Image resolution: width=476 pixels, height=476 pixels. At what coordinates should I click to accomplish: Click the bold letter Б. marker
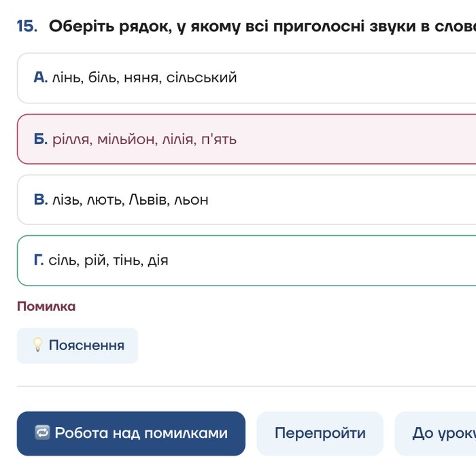(41, 139)
